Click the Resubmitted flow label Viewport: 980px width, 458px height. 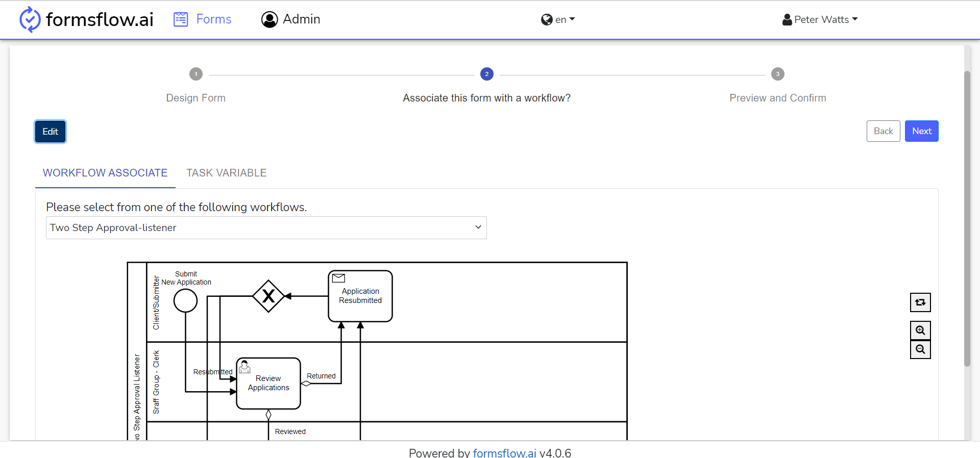213,372
